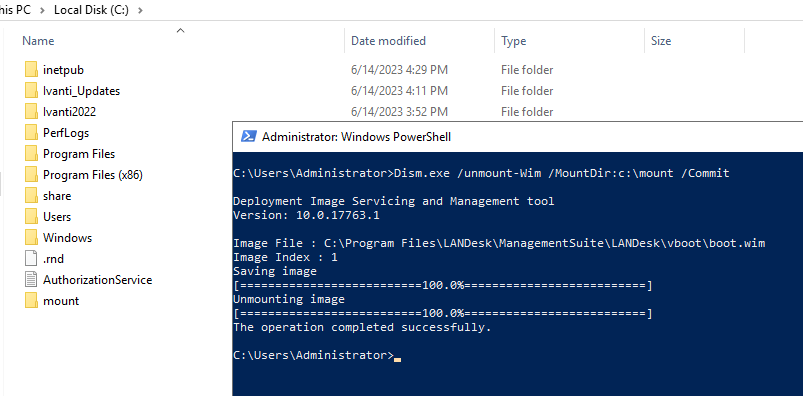Click the 6/14/2023 4:11 PM date
The height and width of the screenshot is (396, 803).
[399, 91]
